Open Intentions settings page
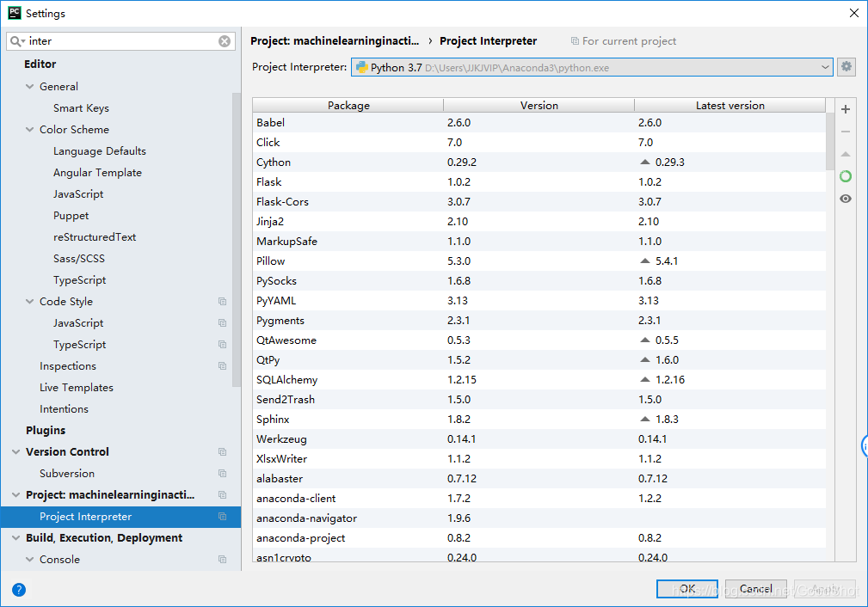Screen dimensions: 868x607 [x=64, y=409]
